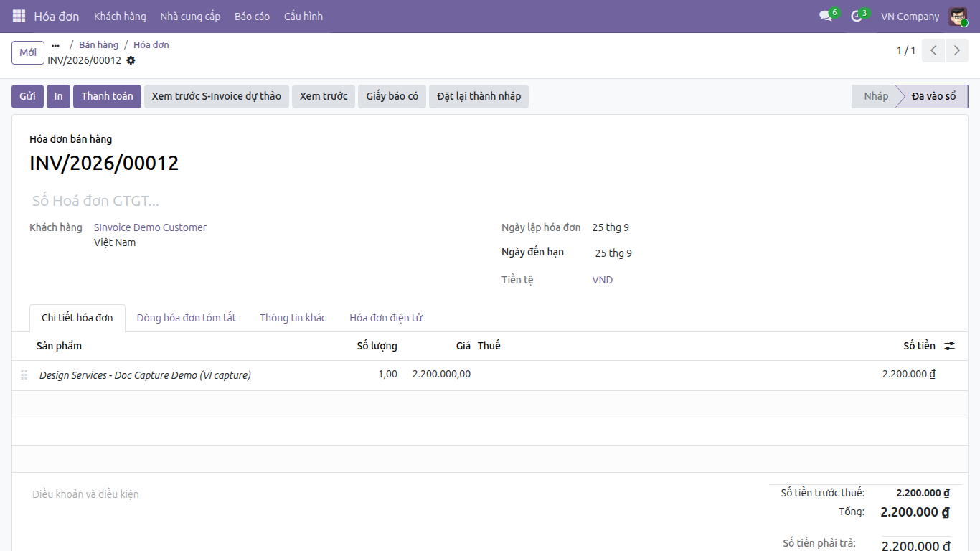Open activities clock icon with badge 3

click(857, 16)
